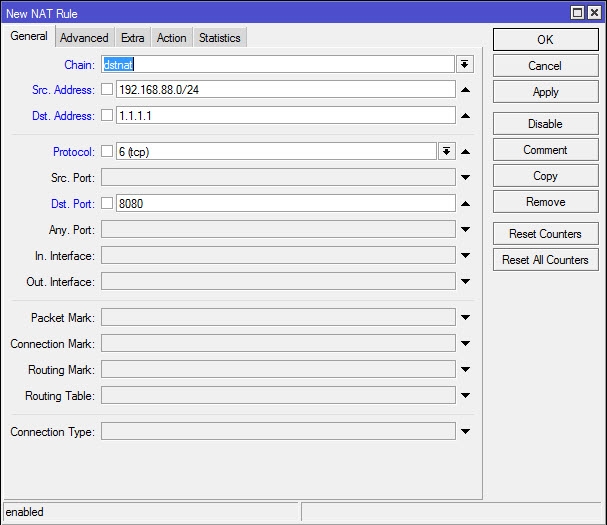Image resolution: width=607 pixels, height=525 pixels.
Task: Expand the Connection Type field arrow
Action: pyautogui.click(x=465, y=432)
